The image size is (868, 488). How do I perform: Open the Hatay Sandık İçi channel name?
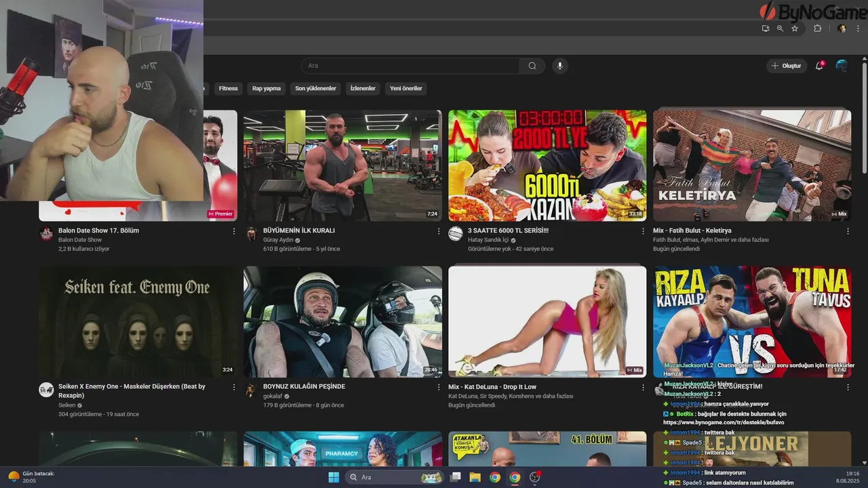coord(488,240)
